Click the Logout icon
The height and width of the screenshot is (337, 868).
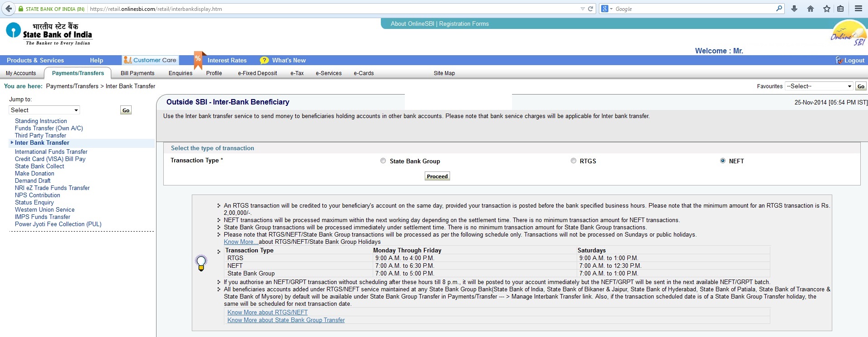pyautogui.click(x=839, y=60)
